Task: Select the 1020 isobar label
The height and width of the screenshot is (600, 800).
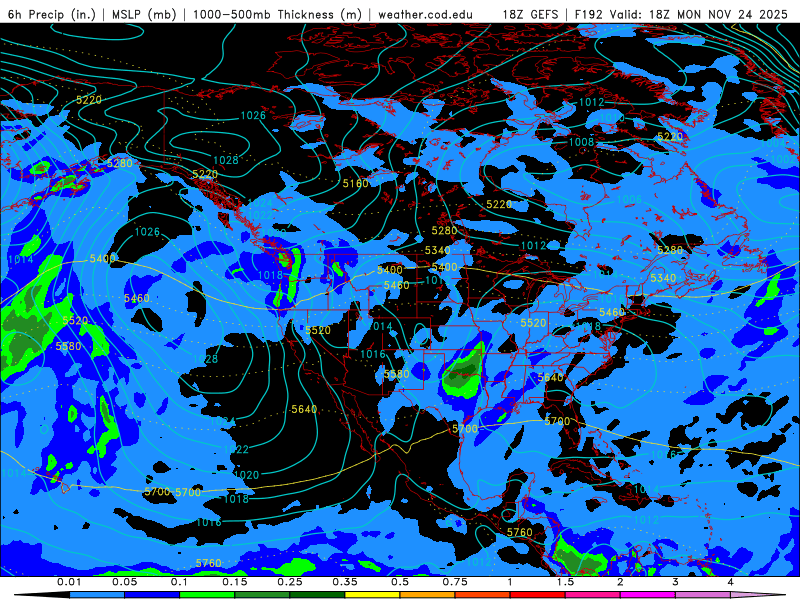Action: coord(246,475)
